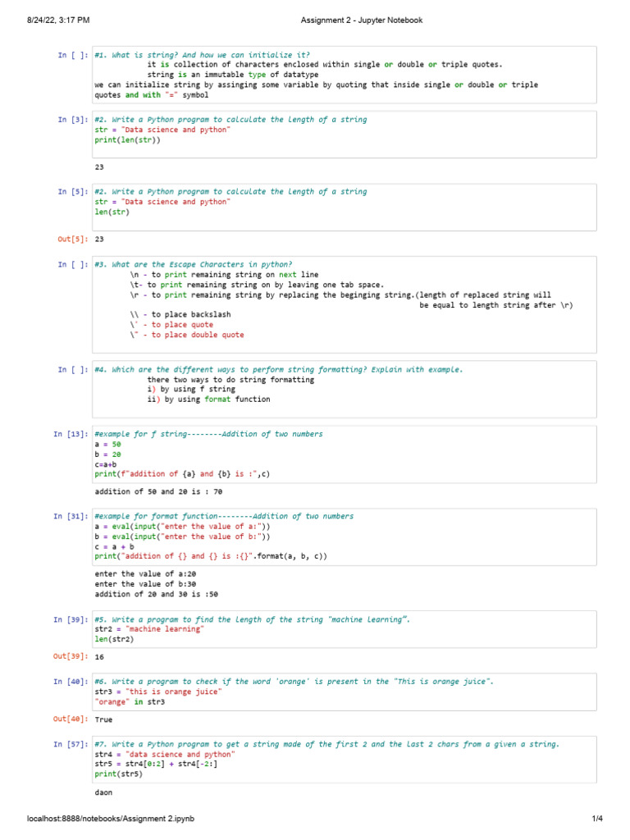Image resolution: width=630 pixels, height=840 pixels.
Task: Select the code cell '#1. What is string?'
Action: click(345, 75)
